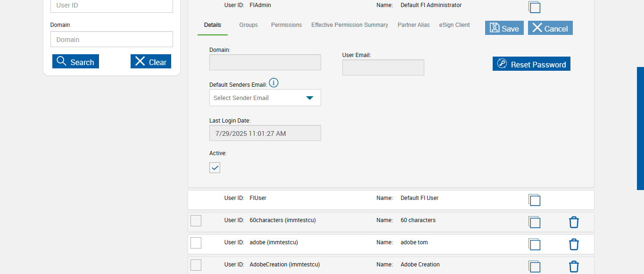Click the copy icon for FIUser row
The height and width of the screenshot is (274, 644).
[534, 200]
